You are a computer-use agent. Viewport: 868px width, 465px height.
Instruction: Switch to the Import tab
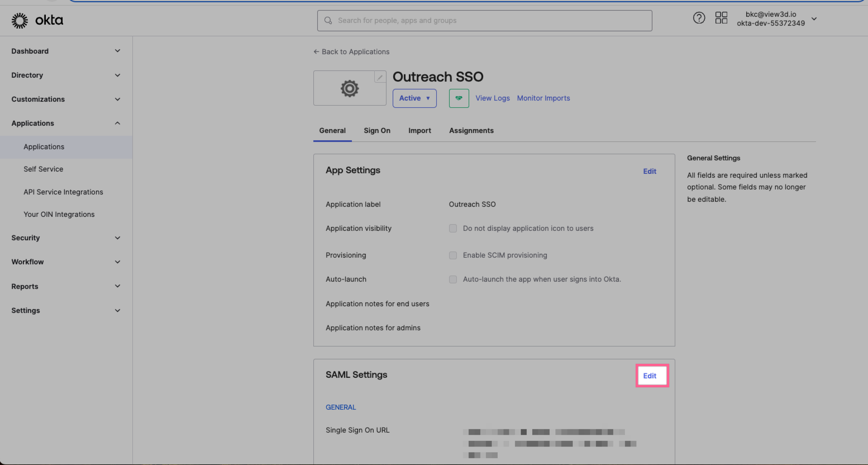(419, 131)
